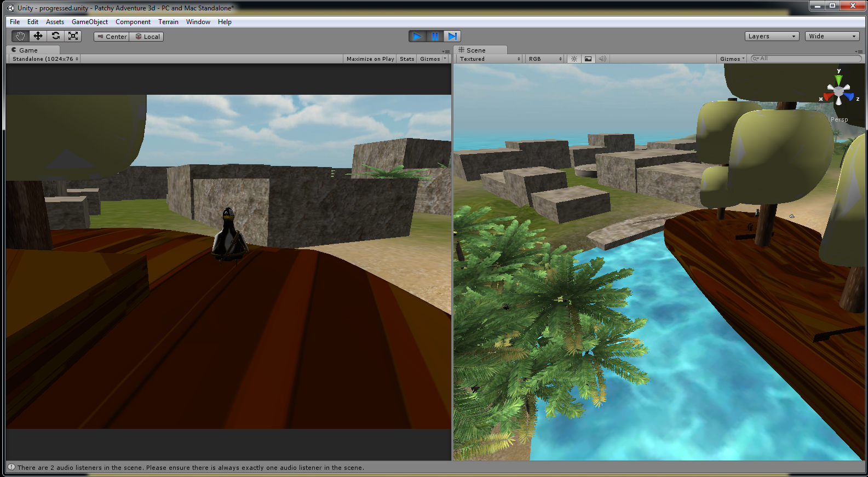This screenshot has width=868, height=477.
Task: Open the Wide layout dropdown
Action: pyautogui.click(x=831, y=36)
